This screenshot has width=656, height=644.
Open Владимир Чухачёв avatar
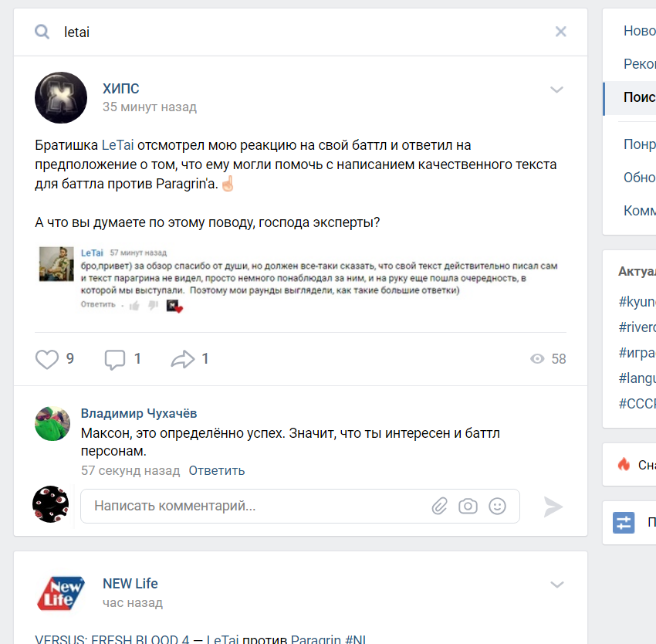click(52, 423)
